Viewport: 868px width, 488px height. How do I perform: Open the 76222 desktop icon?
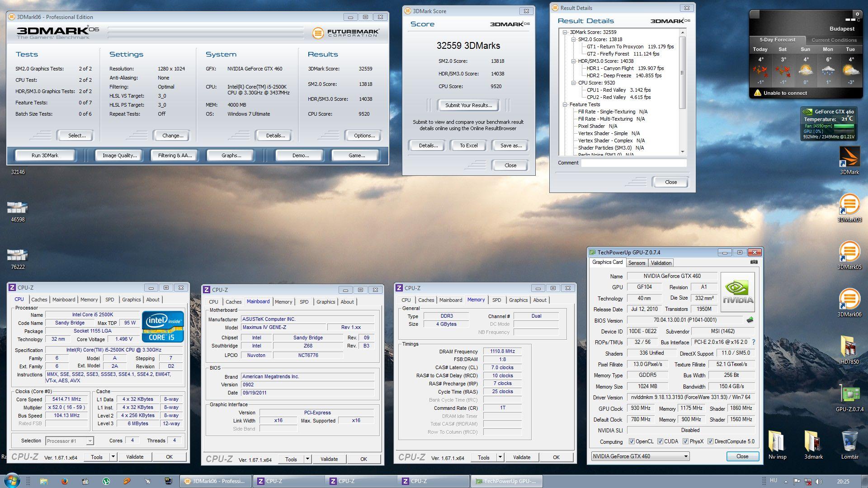click(x=18, y=258)
